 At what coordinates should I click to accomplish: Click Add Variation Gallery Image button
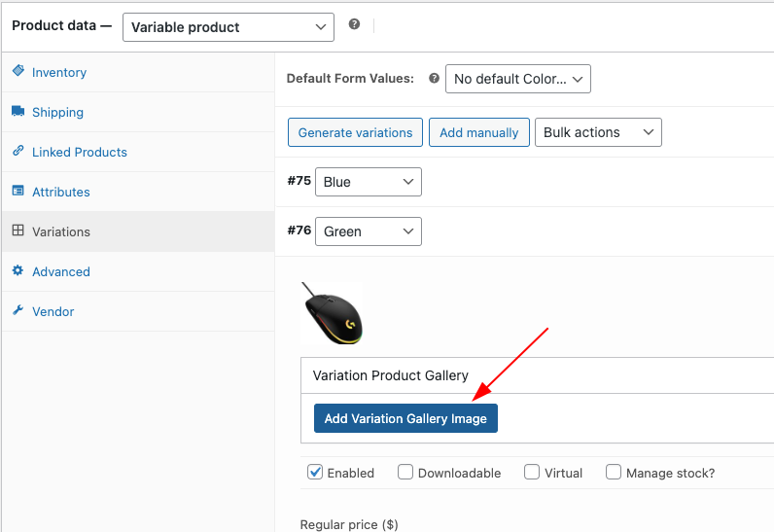point(405,418)
